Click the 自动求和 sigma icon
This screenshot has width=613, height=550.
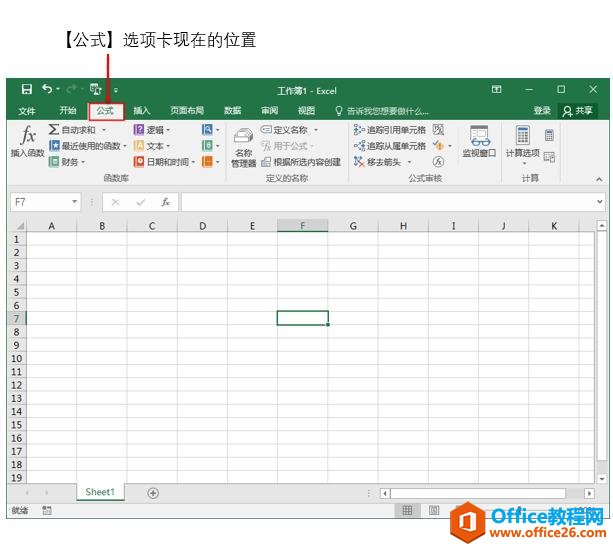pos(54,129)
